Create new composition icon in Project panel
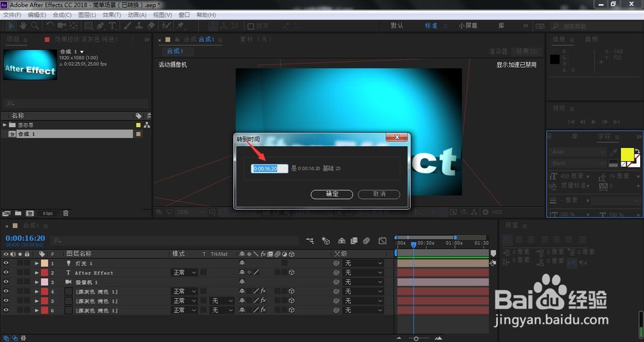This screenshot has width=644, height=342. (30, 213)
